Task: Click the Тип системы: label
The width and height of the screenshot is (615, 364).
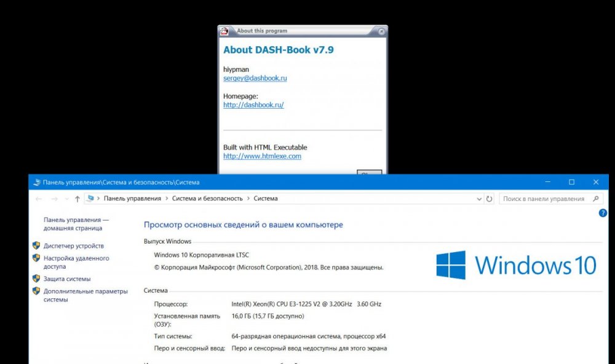Action: [173, 336]
